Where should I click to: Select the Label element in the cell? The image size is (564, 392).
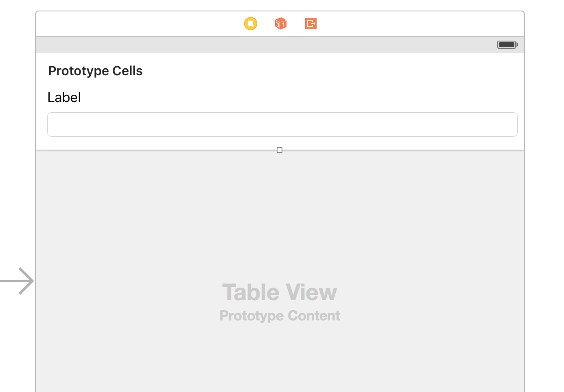[64, 97]
